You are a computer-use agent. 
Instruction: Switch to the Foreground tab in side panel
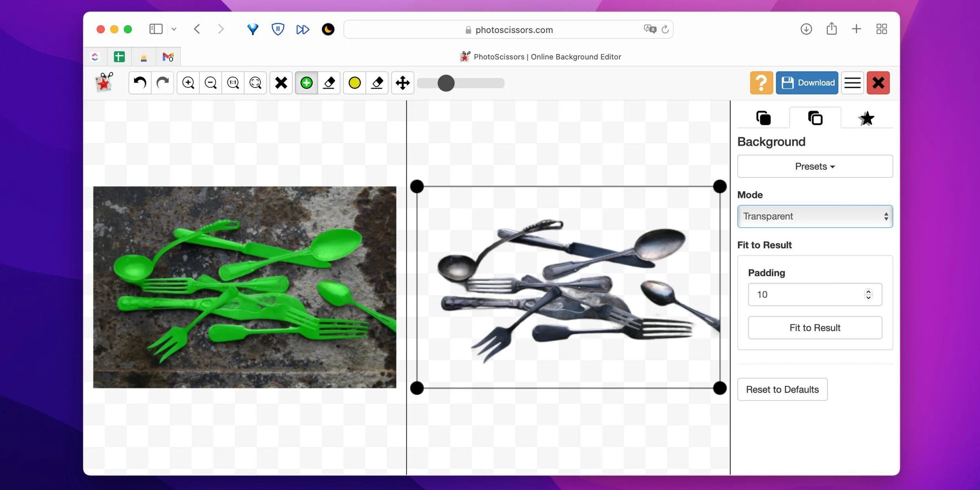(x=763, y=118)
